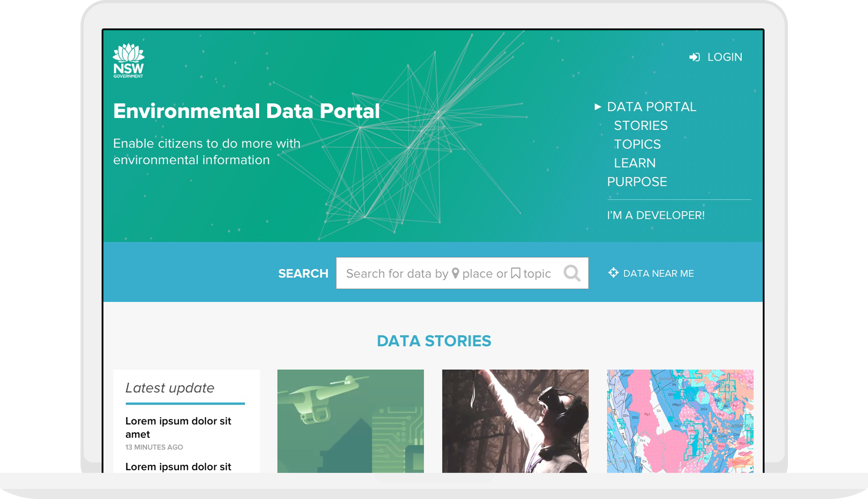Click the crosshair location icon
The width and height of the screenshot is (868, 499).
[x=613, y=273]
